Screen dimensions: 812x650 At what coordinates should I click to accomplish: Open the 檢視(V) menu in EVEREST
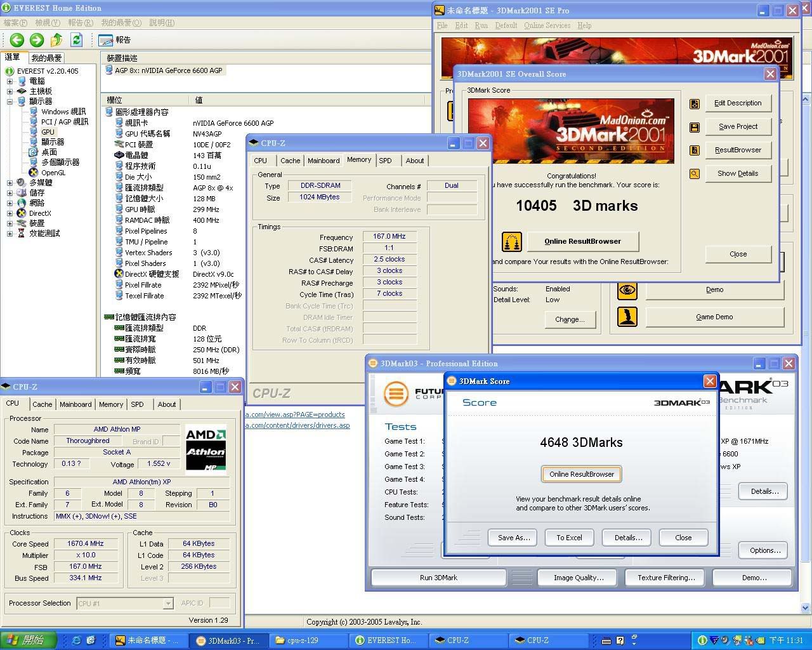point(48,23)
